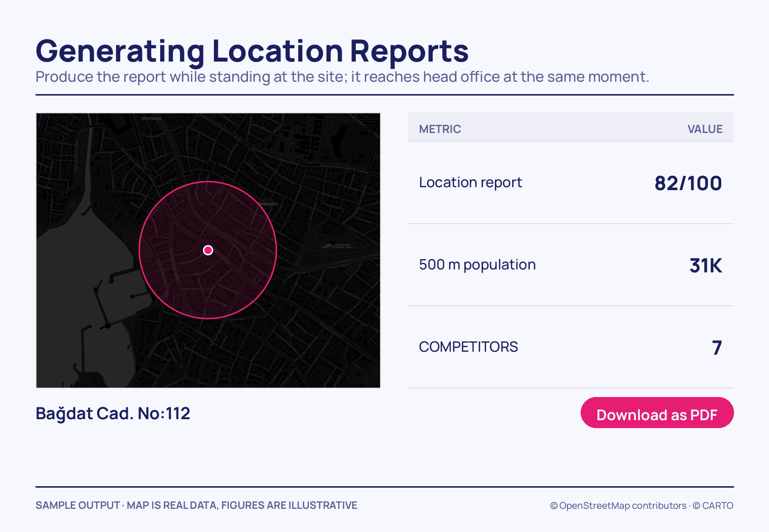
Task: Click the subtitle beginning Produce the report
Action: point(343,77)
